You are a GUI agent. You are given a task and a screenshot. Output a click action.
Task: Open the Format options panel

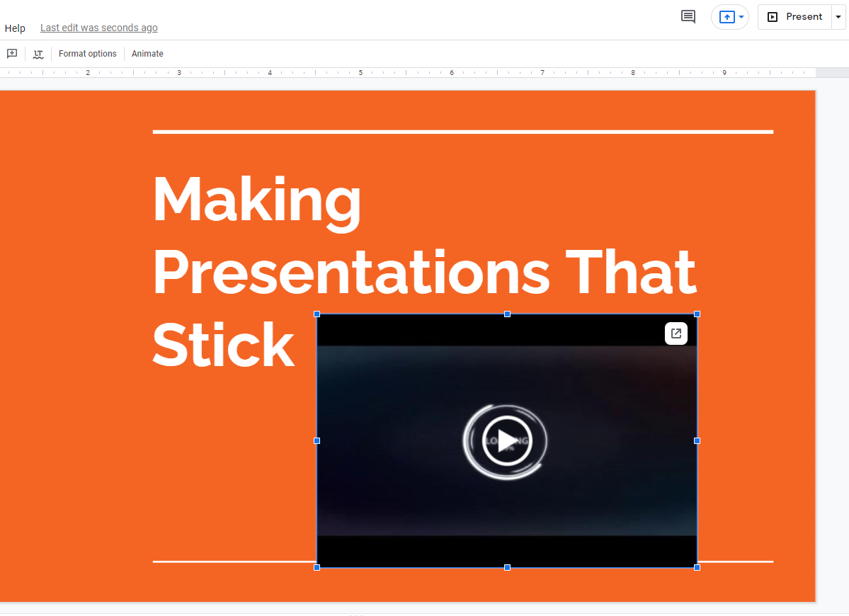pyautogui.click(x=87, y=54)
